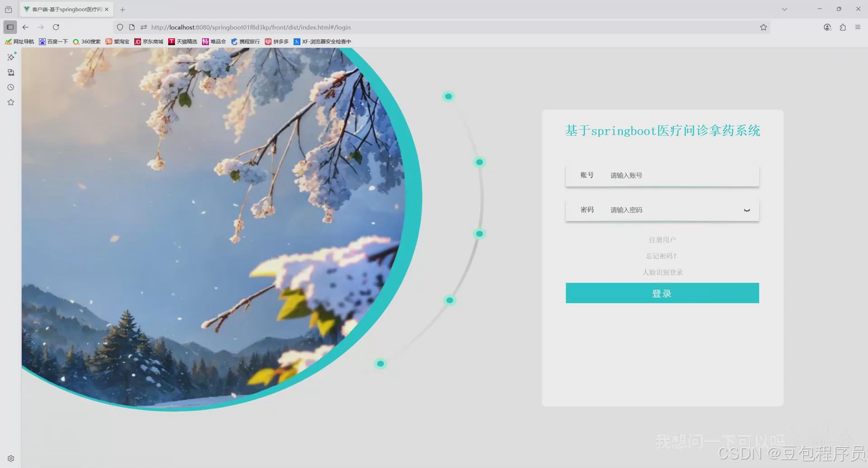Focus the 密码 input field

point(662,210)
